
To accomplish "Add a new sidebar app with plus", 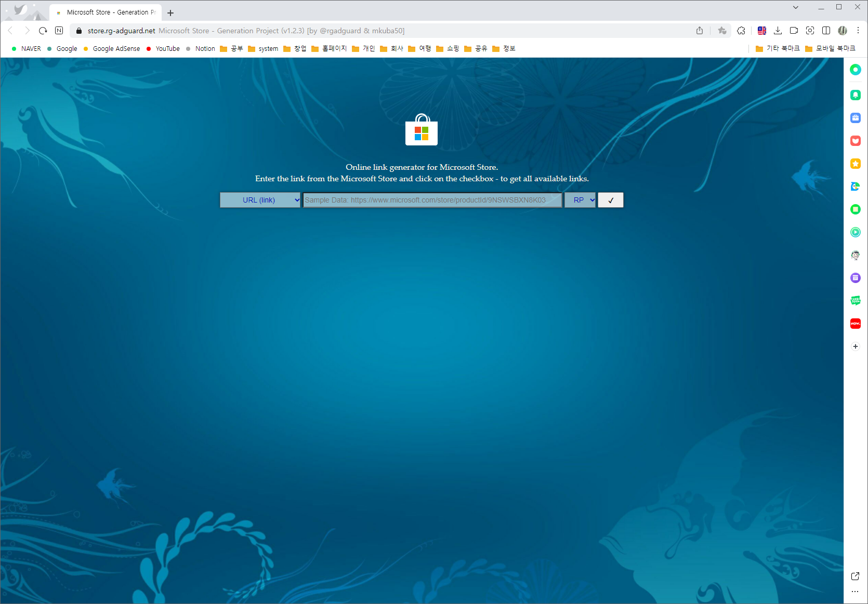I will 856,346.
